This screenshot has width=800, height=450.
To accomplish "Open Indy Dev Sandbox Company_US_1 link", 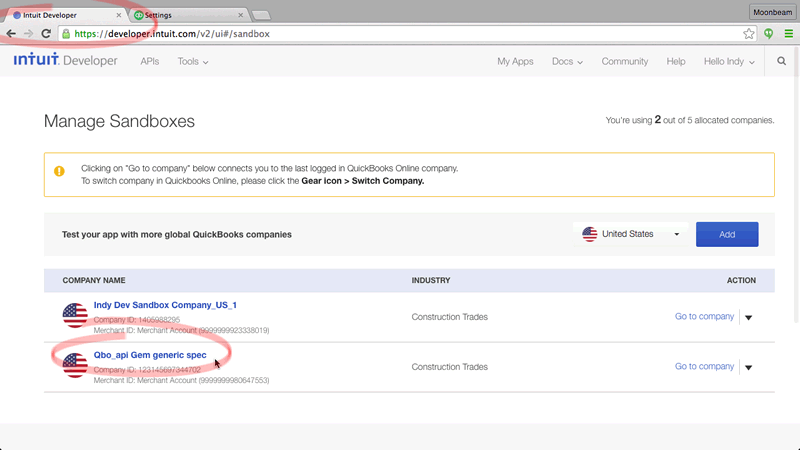I will pos(165,305).
